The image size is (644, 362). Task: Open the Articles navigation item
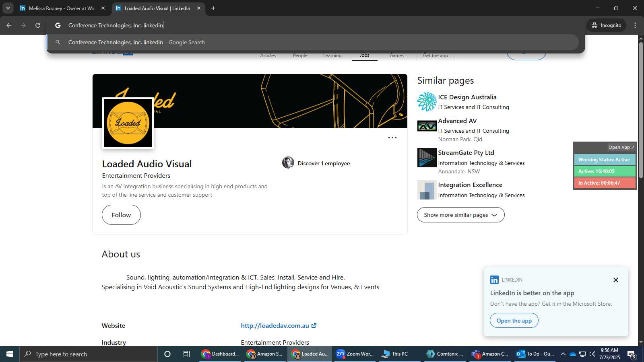tap(268, 56)
